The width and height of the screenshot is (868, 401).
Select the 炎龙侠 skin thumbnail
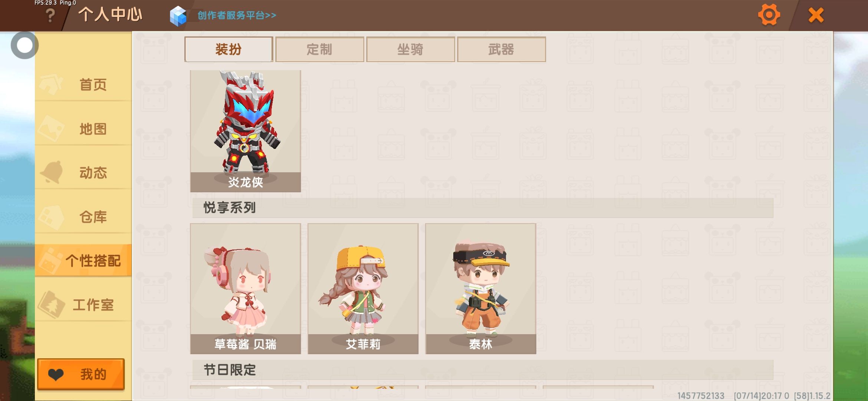coord(246,131)
